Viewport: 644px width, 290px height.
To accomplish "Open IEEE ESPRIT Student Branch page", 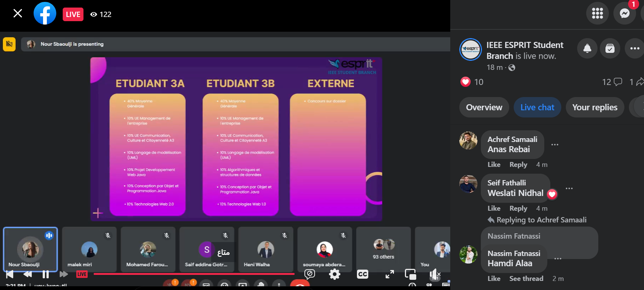I will pyautogui.click(x=525, y=50).
